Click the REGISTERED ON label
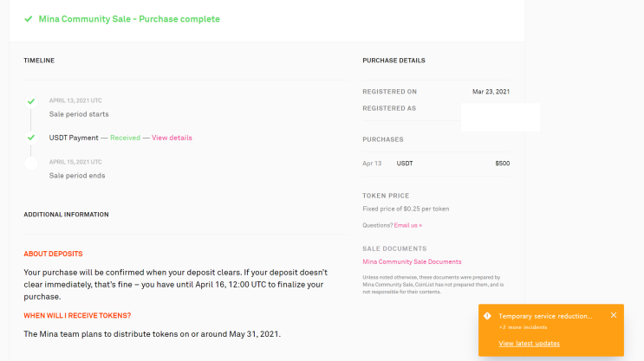Screen dimensions: 644x361 coord(390,92)
